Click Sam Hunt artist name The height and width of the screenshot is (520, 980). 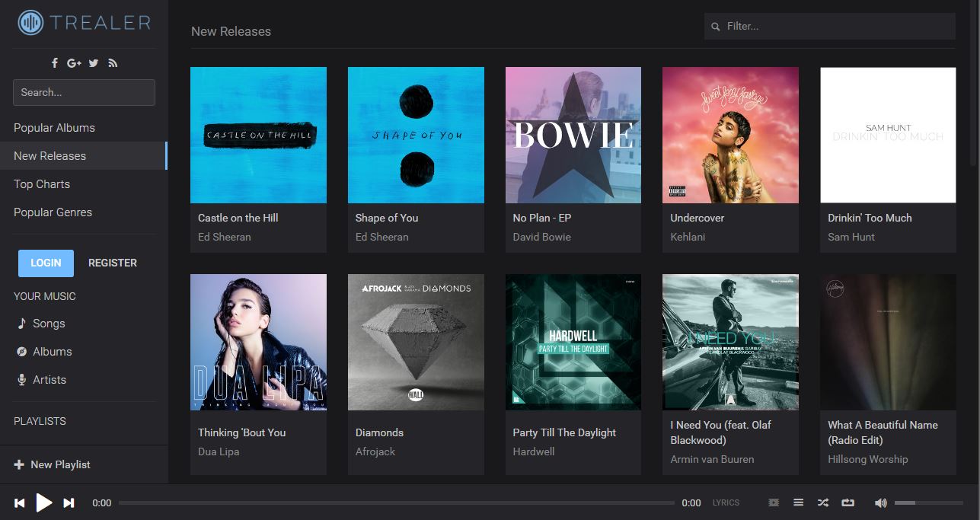tap(851, 237)
